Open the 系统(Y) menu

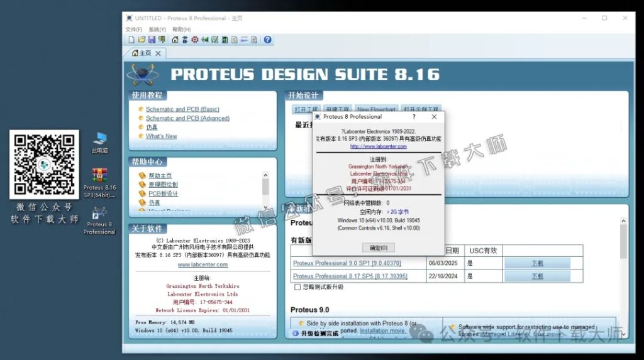(157, 30)
